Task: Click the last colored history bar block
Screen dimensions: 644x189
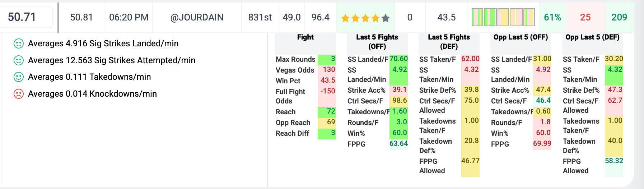Action: (x=529, y=17)
